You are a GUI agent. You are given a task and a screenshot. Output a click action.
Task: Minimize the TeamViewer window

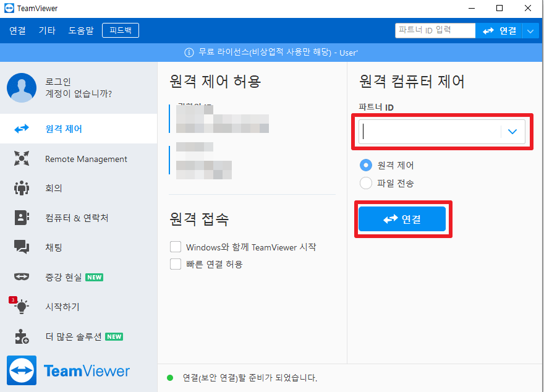472,8
